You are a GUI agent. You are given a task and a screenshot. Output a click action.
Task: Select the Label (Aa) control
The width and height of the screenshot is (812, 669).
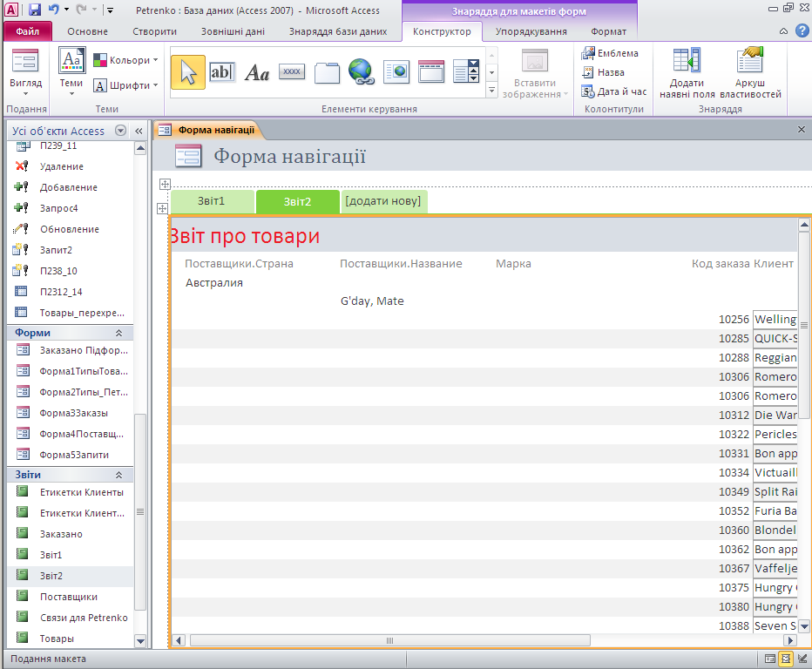[257, 72]
